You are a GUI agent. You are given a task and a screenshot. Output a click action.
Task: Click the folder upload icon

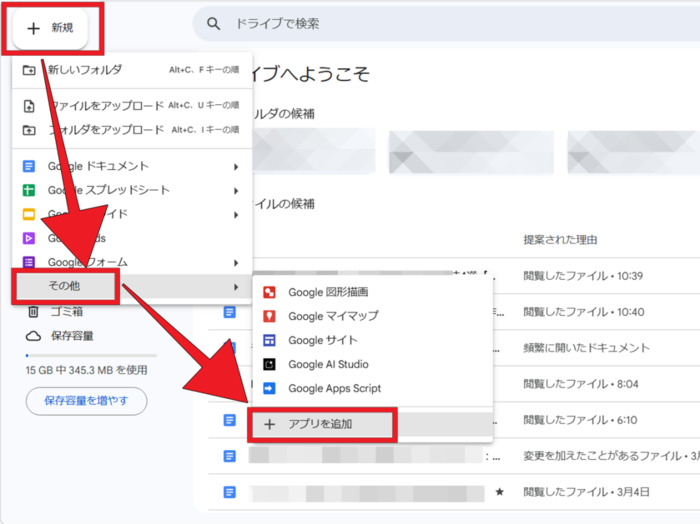29,130
